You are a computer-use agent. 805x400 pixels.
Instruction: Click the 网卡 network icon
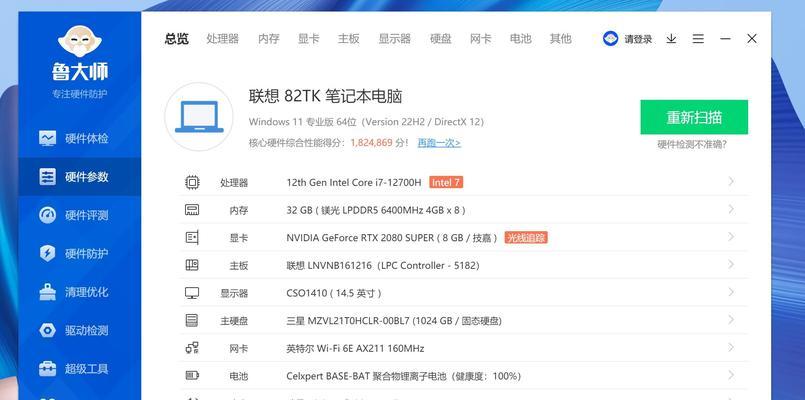pyautogui.click(x=192, y=348)
